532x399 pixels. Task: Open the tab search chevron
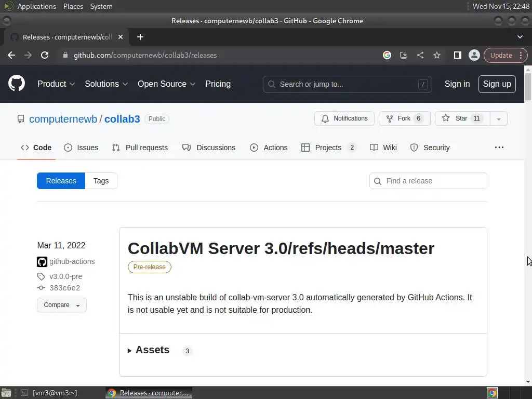(520, 37)
